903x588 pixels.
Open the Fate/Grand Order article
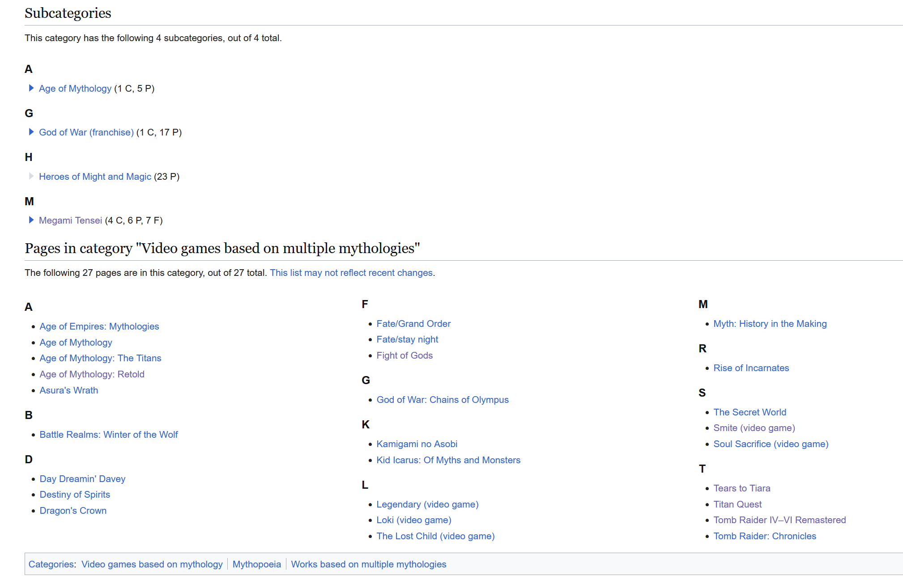[x=413, y=324]
